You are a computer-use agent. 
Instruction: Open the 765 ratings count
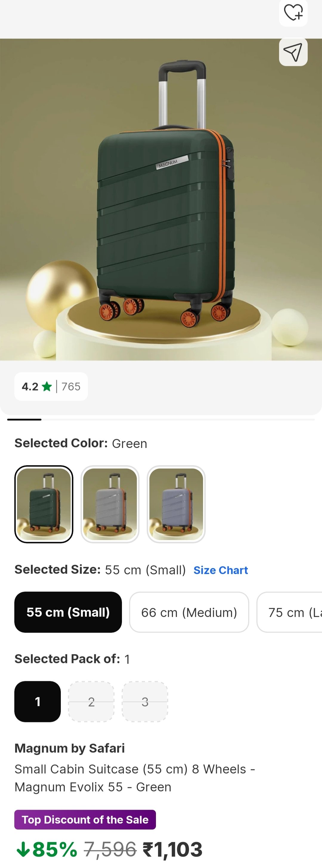click(x=71, y=386)
